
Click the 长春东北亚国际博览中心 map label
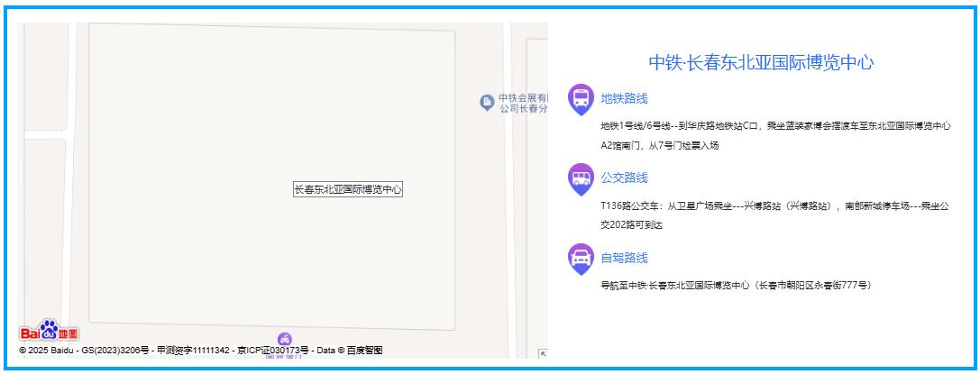coord(347,189)
